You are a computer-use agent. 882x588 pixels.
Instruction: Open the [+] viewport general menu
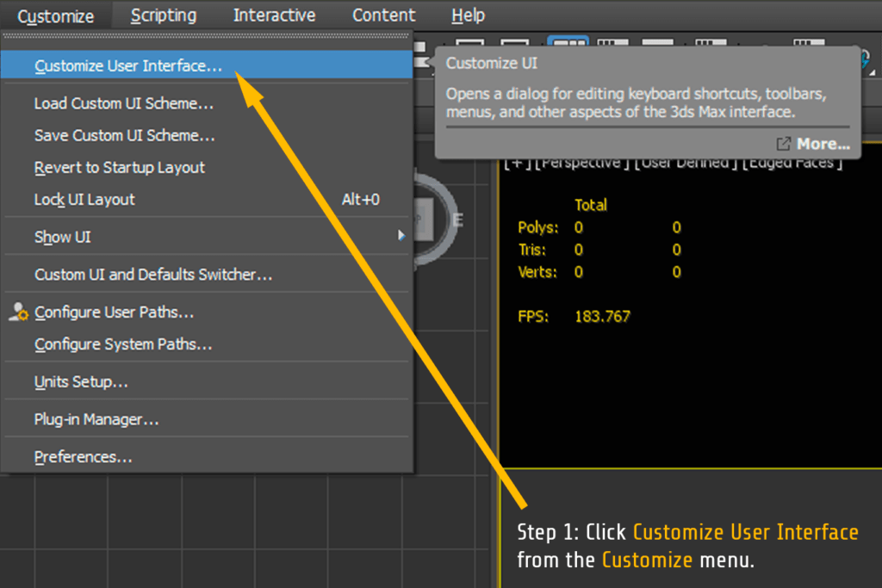click(517, 164)
